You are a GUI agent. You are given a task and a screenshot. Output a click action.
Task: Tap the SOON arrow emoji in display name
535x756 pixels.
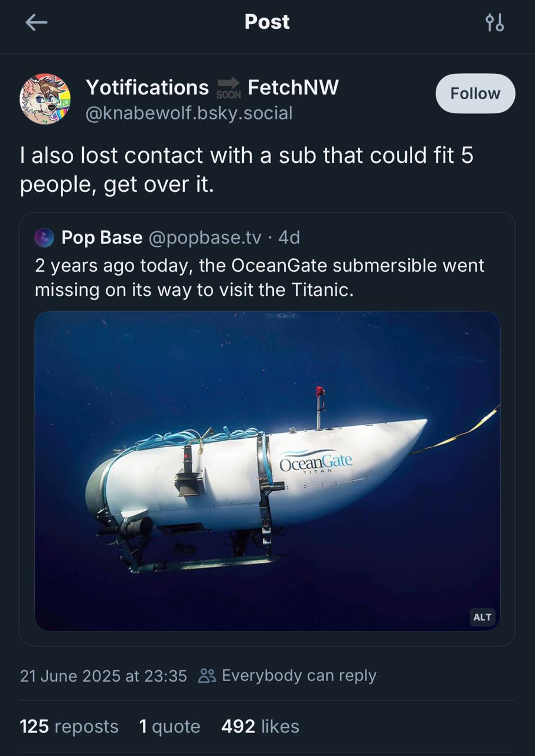point(229,87)
